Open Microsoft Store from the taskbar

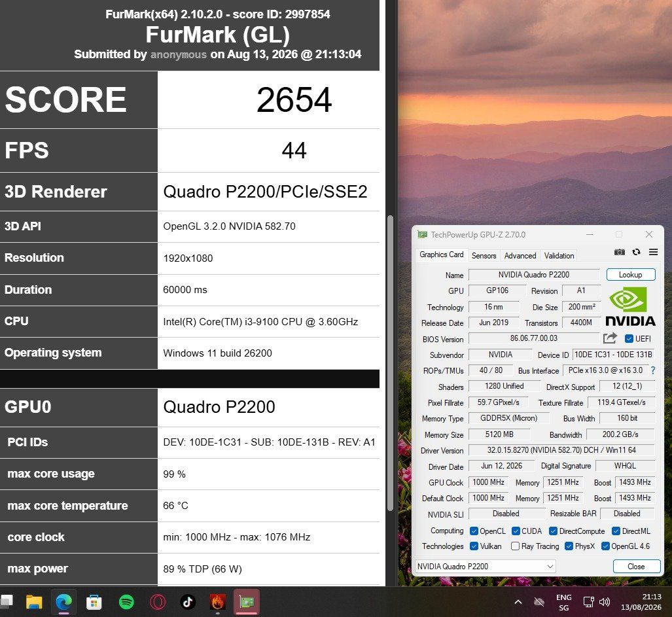(x=94, y=602)
